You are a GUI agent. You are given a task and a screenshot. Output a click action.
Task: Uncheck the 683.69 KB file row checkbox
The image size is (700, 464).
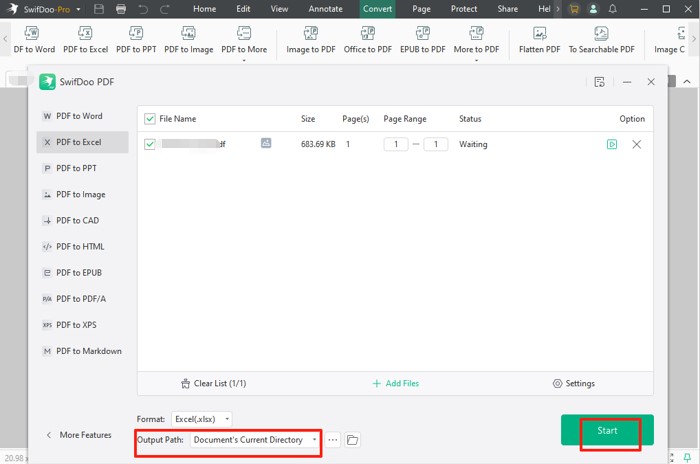(x=150, y=144)
